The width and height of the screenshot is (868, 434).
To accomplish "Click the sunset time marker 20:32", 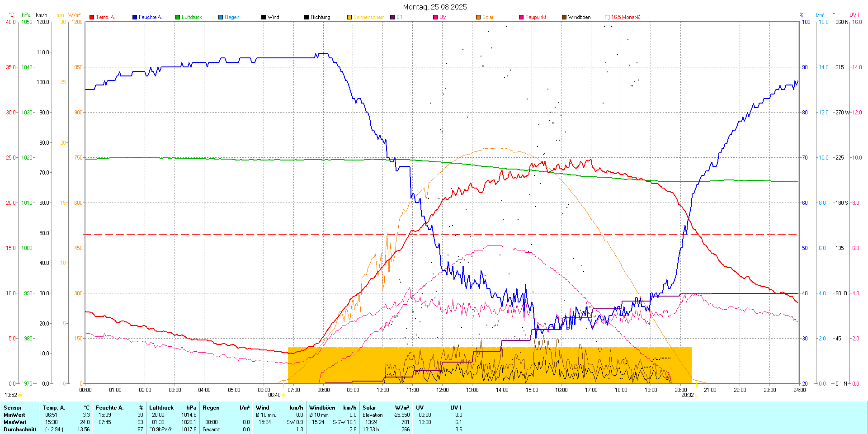I will (687, 395).
